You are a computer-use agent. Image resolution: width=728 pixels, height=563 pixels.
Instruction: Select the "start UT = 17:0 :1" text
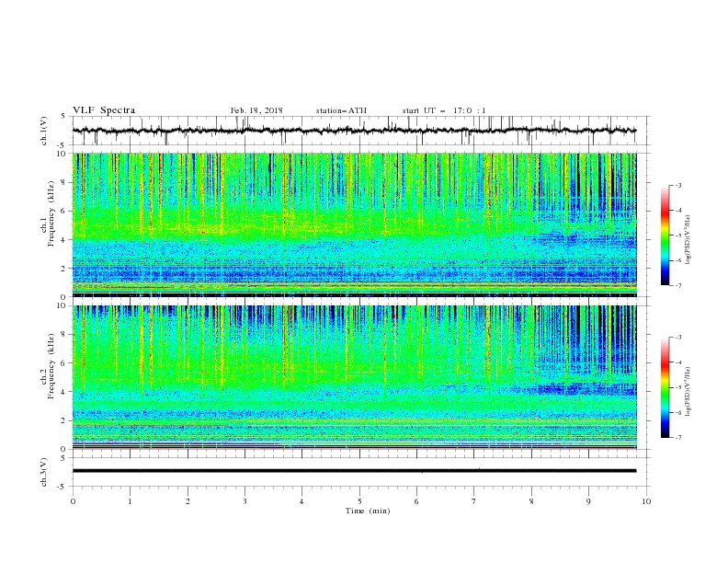pyautogui.click(x=444, y=110)
